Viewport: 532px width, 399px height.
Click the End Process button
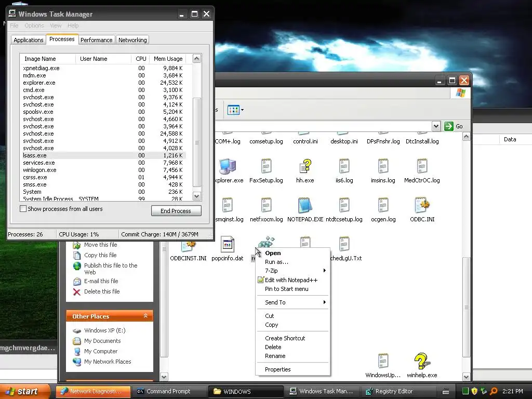(x=176, y=211)
